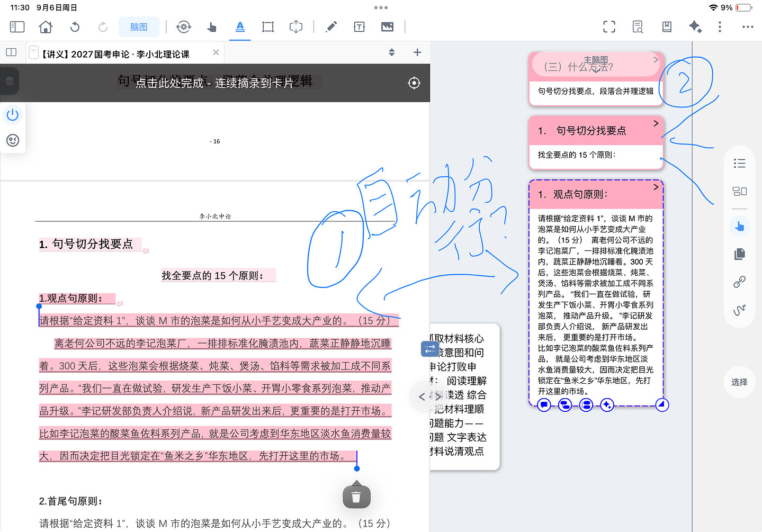Viewport: 762px width, 532px height.
Task: Expand the 观点句原则 card chevron
Action: [656, 187]
